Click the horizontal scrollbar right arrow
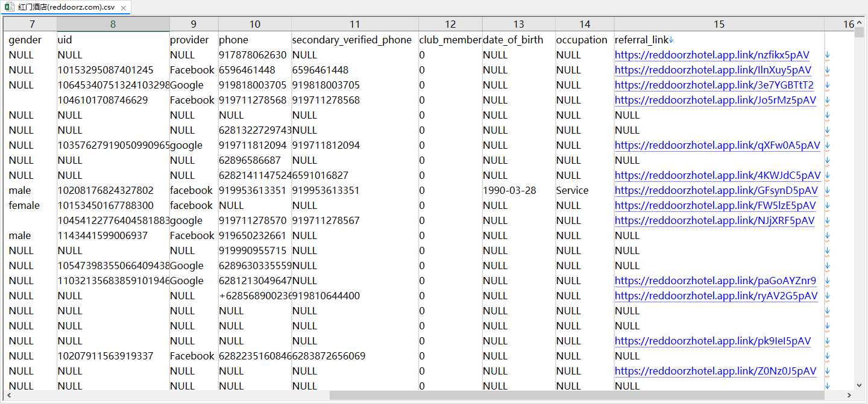 849,396
